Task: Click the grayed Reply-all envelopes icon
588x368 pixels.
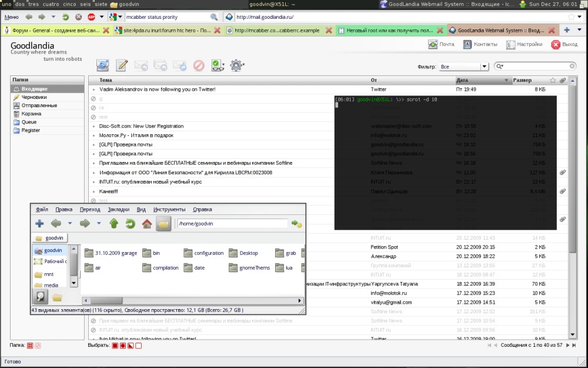Action: (160, 65)
